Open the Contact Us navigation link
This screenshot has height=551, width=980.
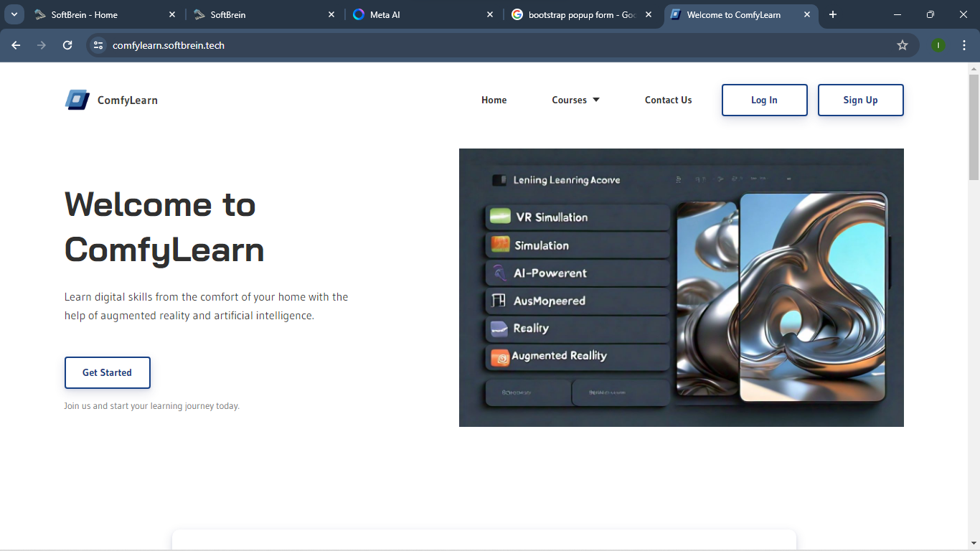point(669,100)
